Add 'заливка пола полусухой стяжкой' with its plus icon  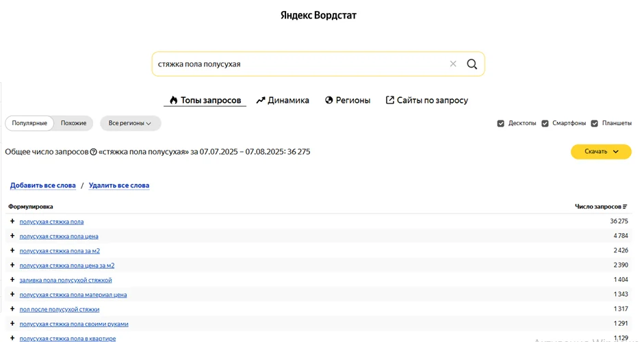(12, 280)
